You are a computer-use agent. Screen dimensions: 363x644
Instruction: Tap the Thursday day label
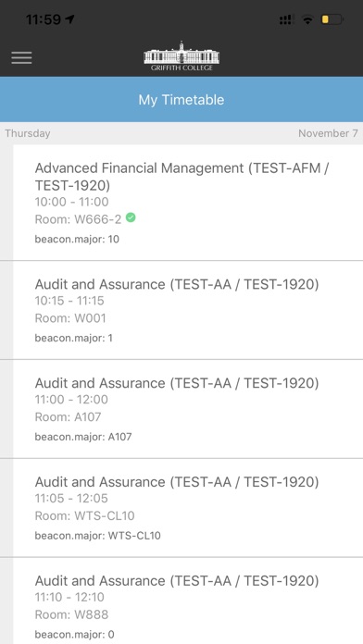pos(28,133)
